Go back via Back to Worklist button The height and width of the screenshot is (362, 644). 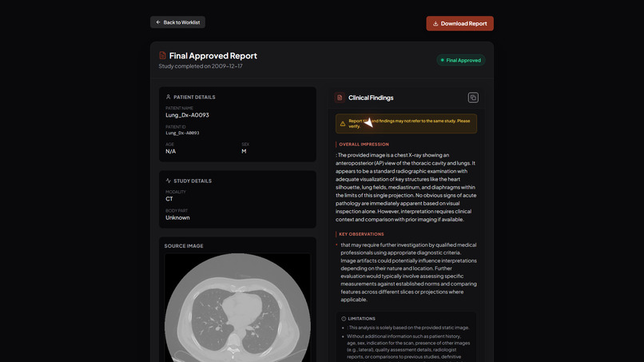point(178,22)
